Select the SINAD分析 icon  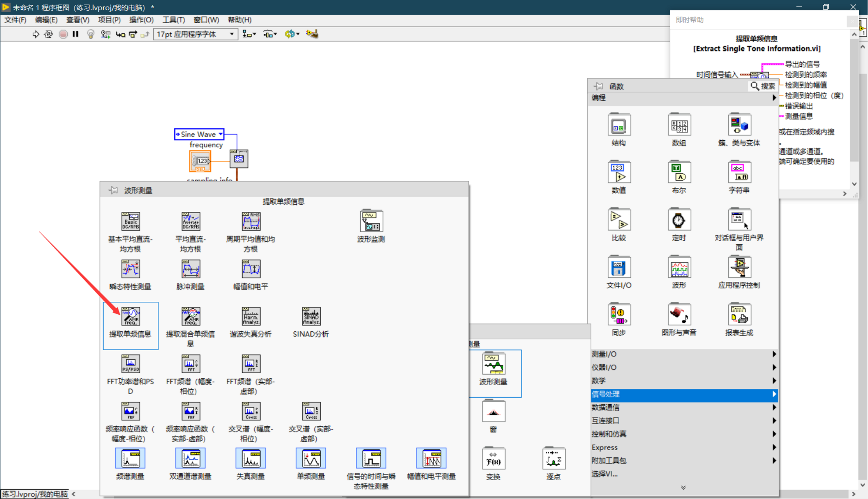[311, 317]
